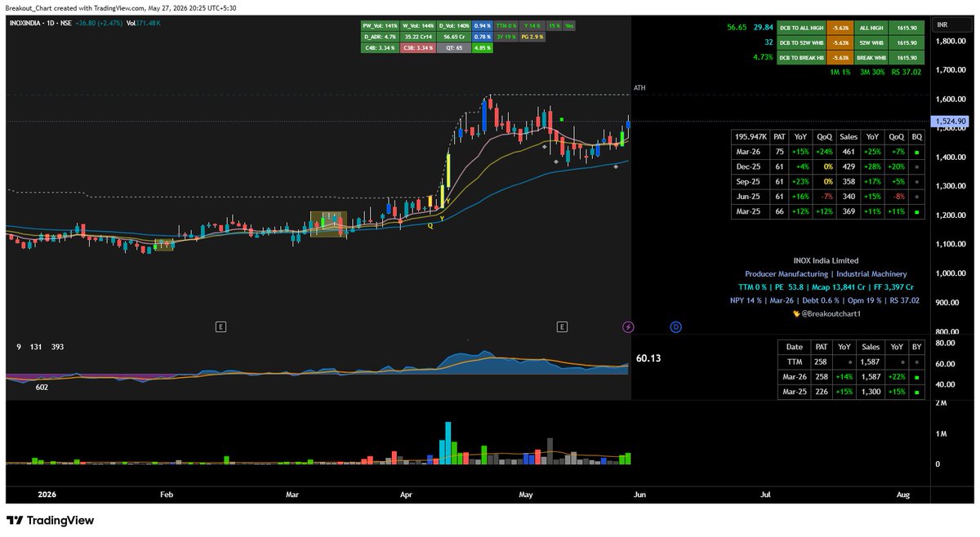
Task: Click the INOX India Limited company name
Action: coord(826,260)
